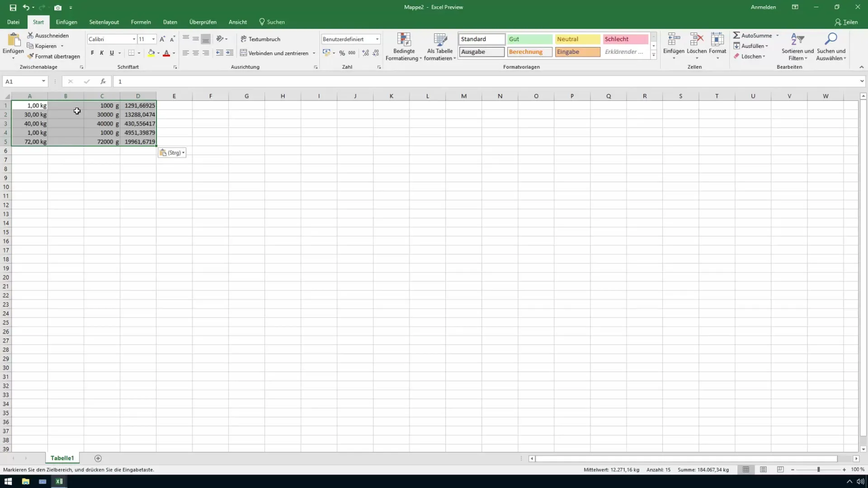This screenshot has width=868, height=488.
Task: Undo the last action
Action: 26,8
